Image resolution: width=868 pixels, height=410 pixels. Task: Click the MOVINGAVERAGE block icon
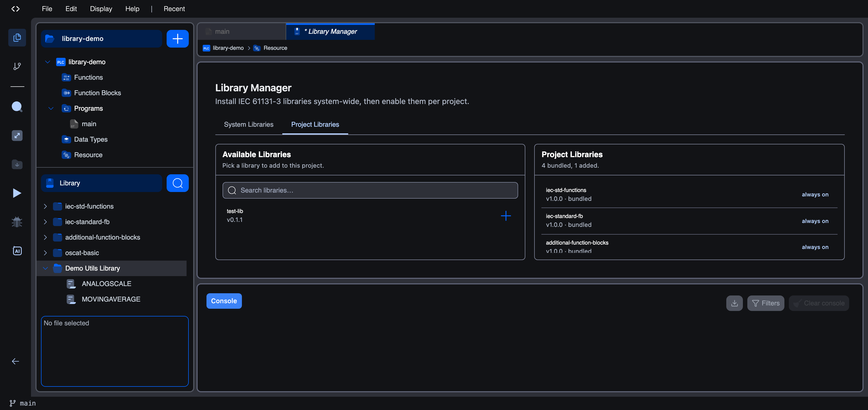click(x=71, y=299)
